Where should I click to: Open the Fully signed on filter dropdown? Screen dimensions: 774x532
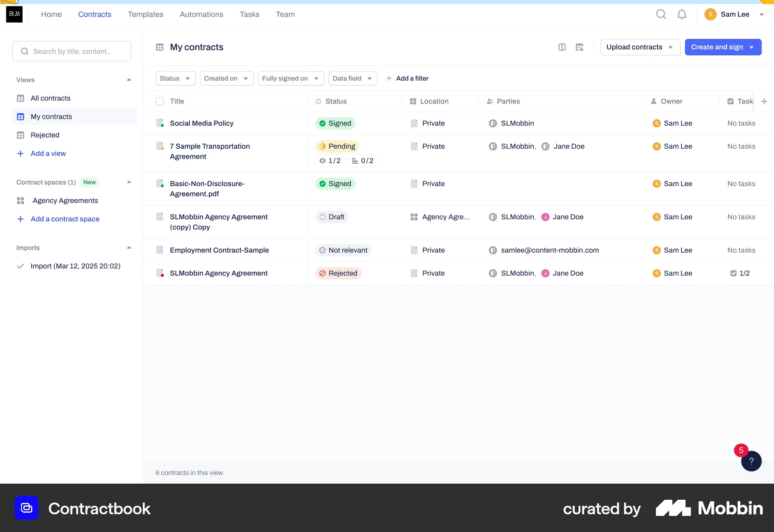(291, 78)
